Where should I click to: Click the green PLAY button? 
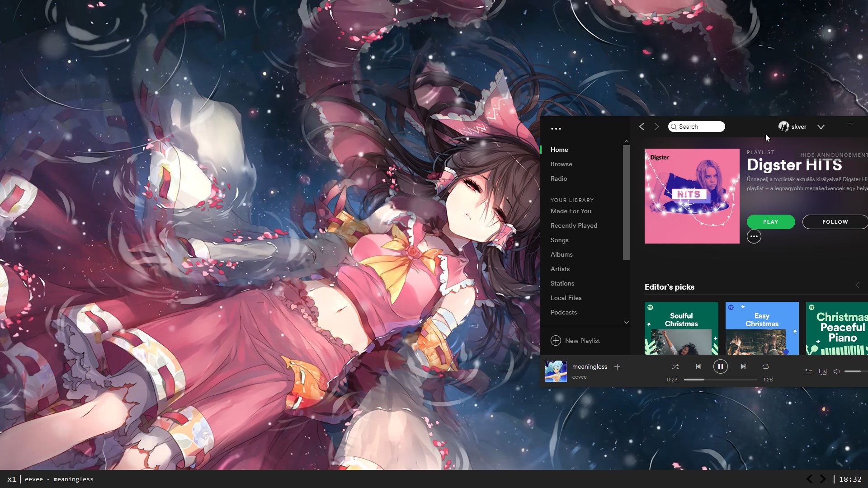[x=770, y=222]
